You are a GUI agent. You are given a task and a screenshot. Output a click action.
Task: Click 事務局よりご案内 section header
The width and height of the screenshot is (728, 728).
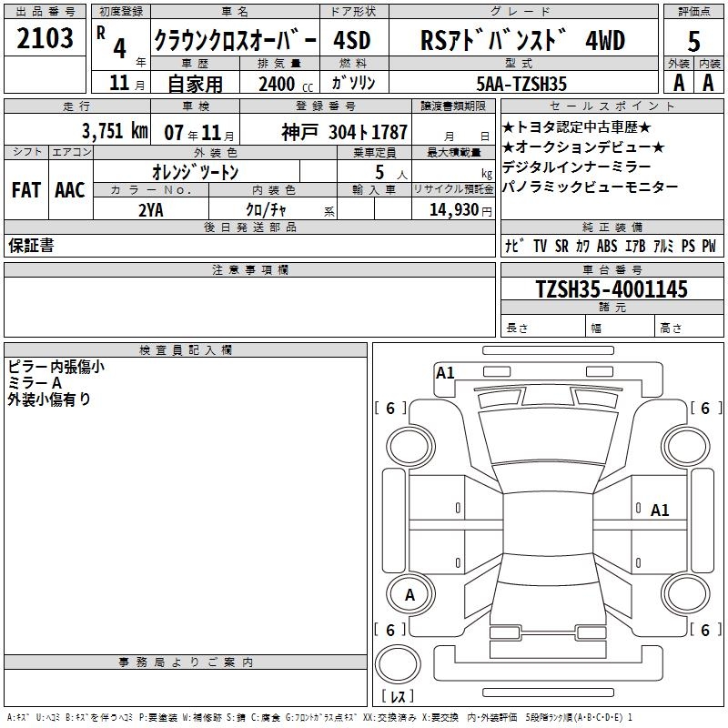point(186,662)
